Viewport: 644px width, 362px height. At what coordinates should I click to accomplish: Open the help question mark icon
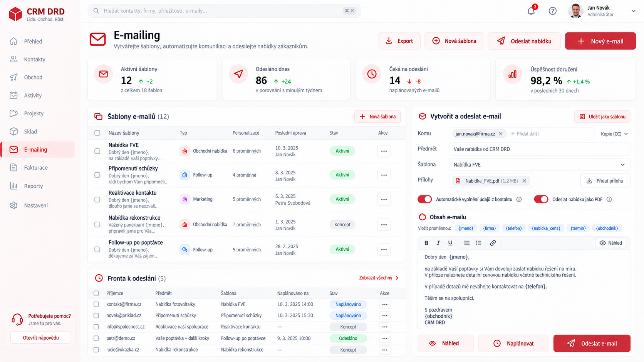click(x=552, y=11)
